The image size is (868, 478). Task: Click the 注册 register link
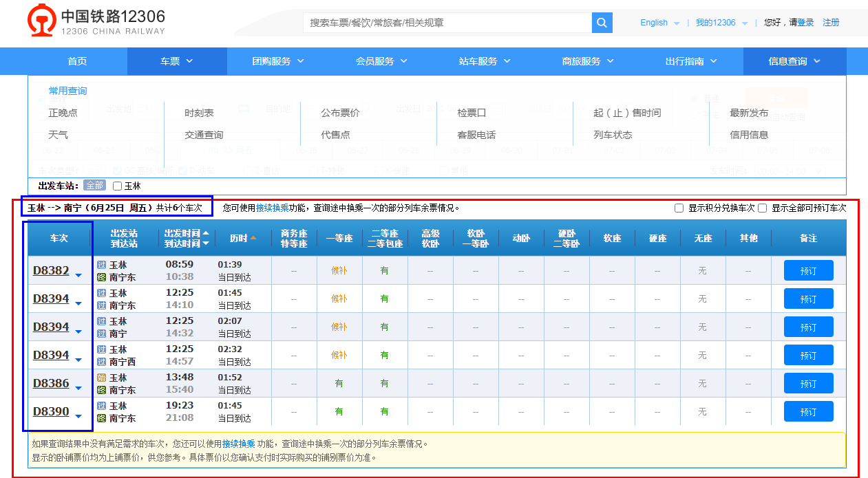[x=831, y=23]
